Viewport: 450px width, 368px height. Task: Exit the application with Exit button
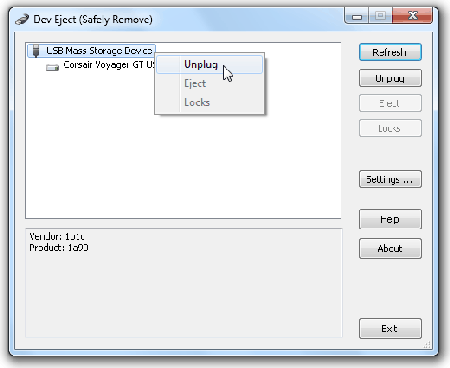(390, 329)
